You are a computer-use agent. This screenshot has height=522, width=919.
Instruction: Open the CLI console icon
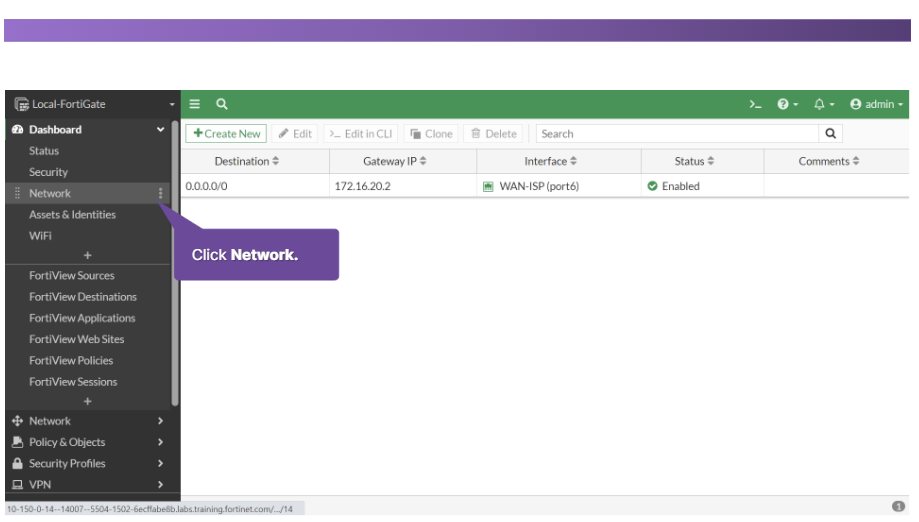[755, 104]
